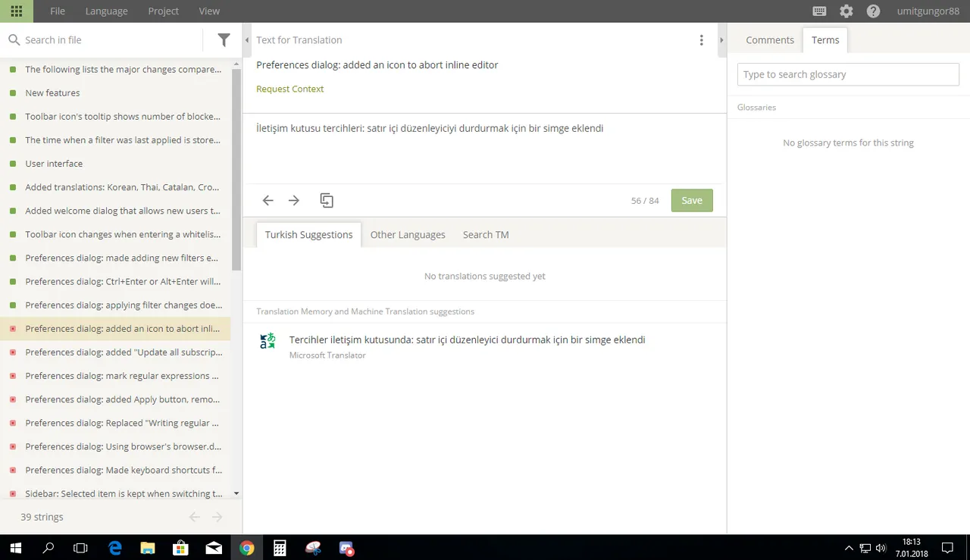Switch to the Comments tab
Image resolution: width=970 pixels, height=560 pixels.
(x=770, y=40)
